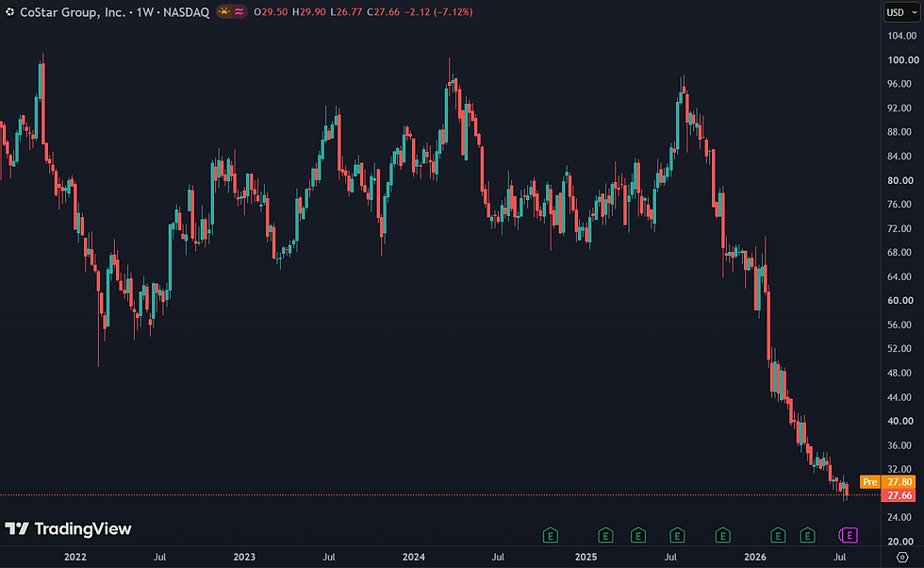Click the 2025 time axis label

click(x=586, y=557)
